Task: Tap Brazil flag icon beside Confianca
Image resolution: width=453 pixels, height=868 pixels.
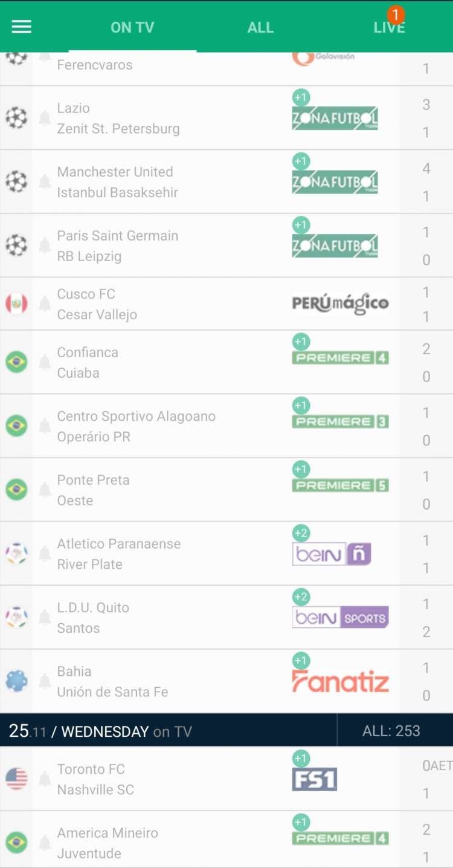Action: tap(16, 362)
